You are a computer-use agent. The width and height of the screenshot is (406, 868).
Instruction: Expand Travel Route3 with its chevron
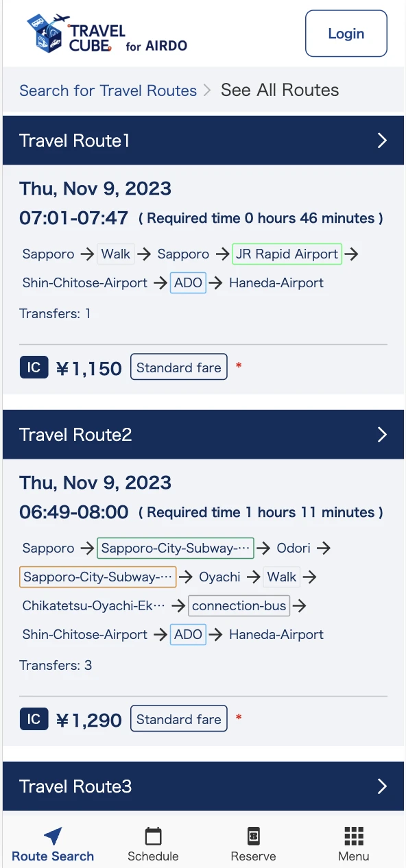pos(382,786)
